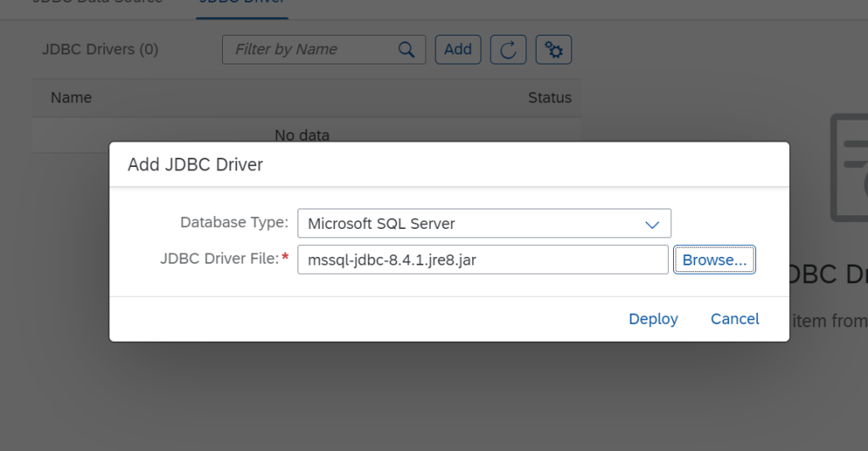The image size is (868, 451).
Task: Click the magnifier search icon in filter box
Action: point(407,49)
